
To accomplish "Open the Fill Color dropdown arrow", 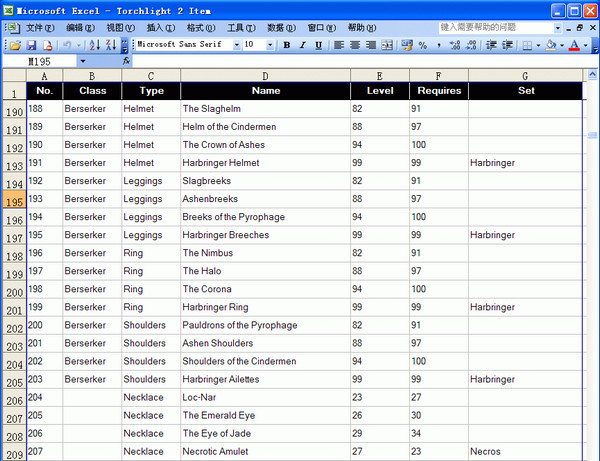I will coord(562,46).
